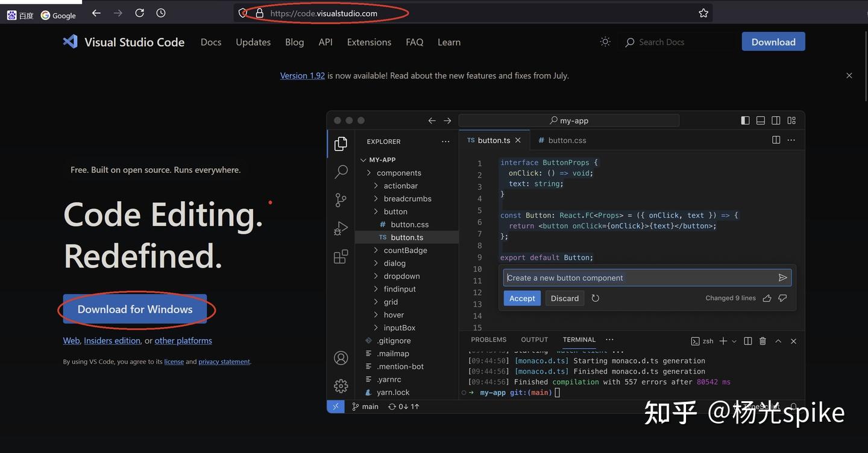Select the Explorer icon in the activity bar
This screenshot has height=453, width=868.
tap(341, 143)
